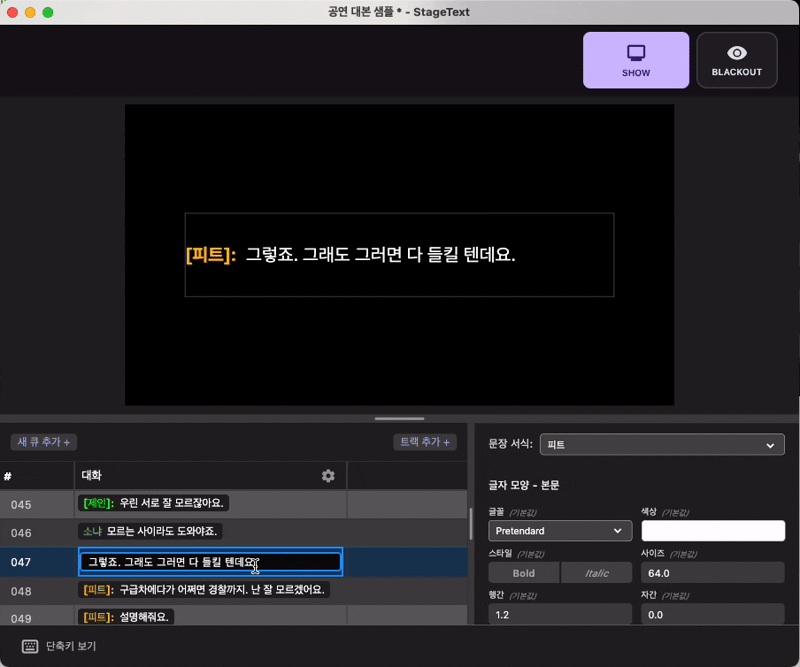
Task: Select cue row 048 about 구급차
Action: point(205,590)
